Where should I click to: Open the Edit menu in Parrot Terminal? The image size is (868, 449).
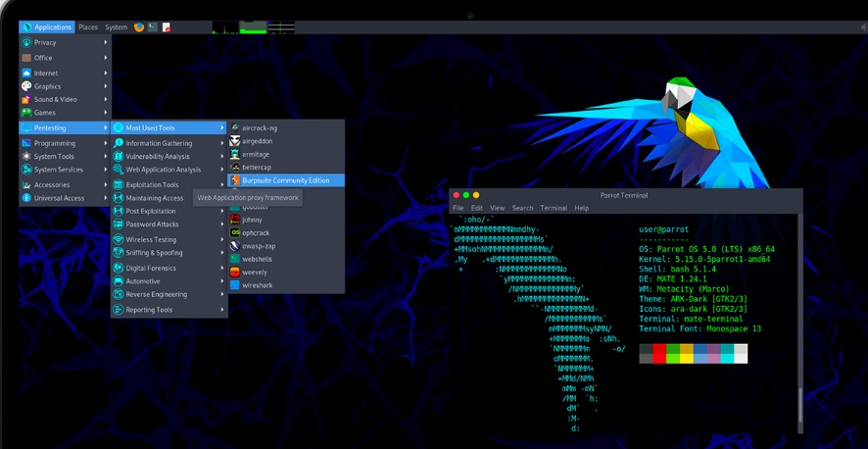click(477, 208)
